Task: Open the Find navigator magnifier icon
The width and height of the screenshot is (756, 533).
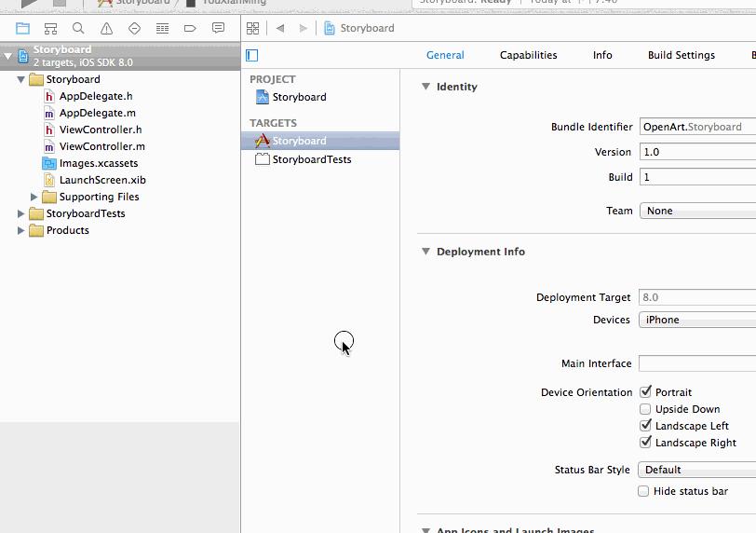Action: coord(78,29)
